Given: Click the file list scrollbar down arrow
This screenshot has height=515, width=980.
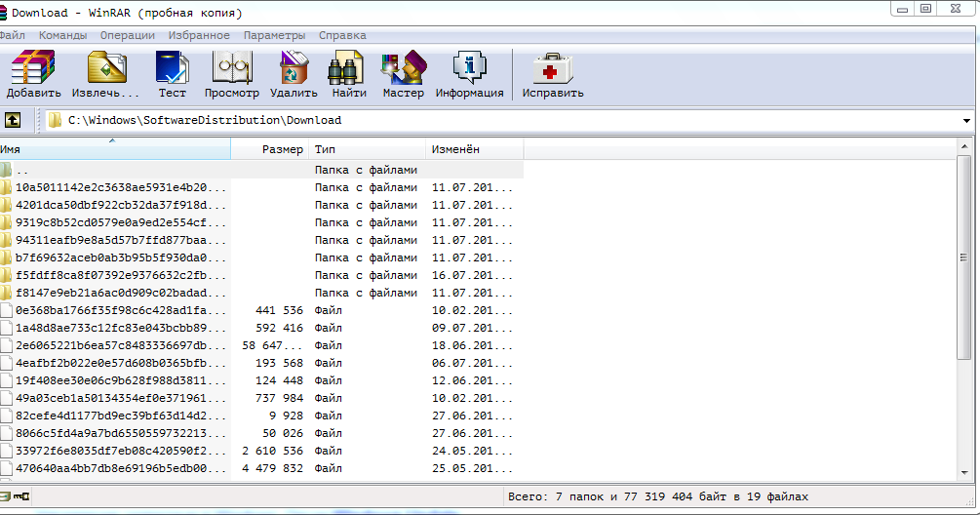Looking at the screenshot, I should point(964,473).
